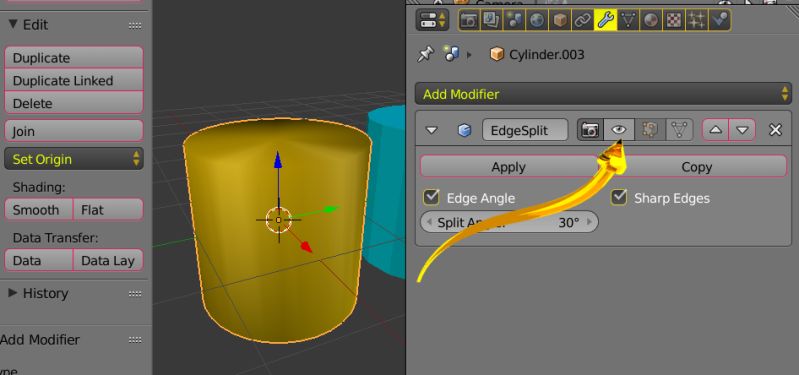Click the EdgeSplit modifier name field
The width and height of the screenshot is (799, 375).
[525, 130]
